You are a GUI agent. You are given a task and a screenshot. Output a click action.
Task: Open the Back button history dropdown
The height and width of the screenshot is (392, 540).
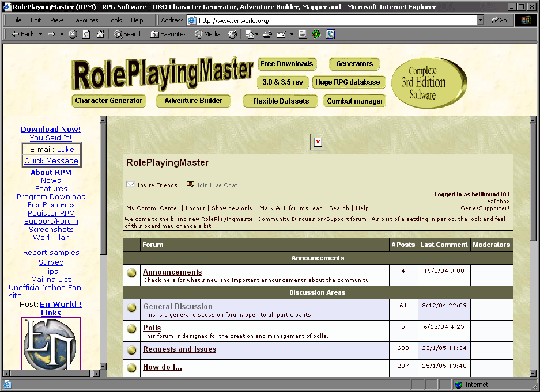coord(40,34)
